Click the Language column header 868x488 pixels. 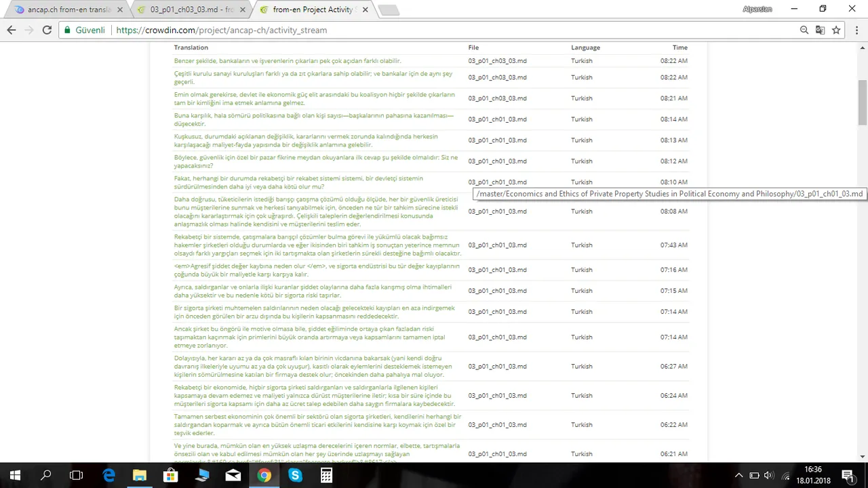tap(585, 47)
